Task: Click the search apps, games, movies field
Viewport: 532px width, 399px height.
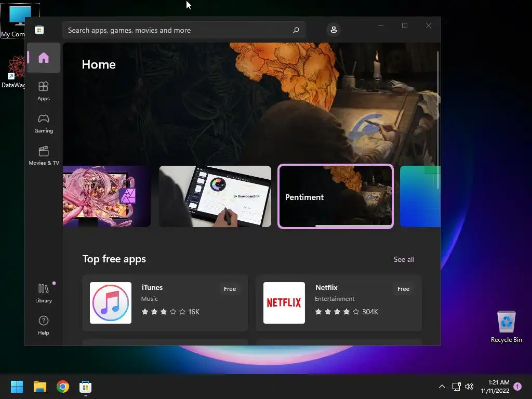Action: point(183,30)
